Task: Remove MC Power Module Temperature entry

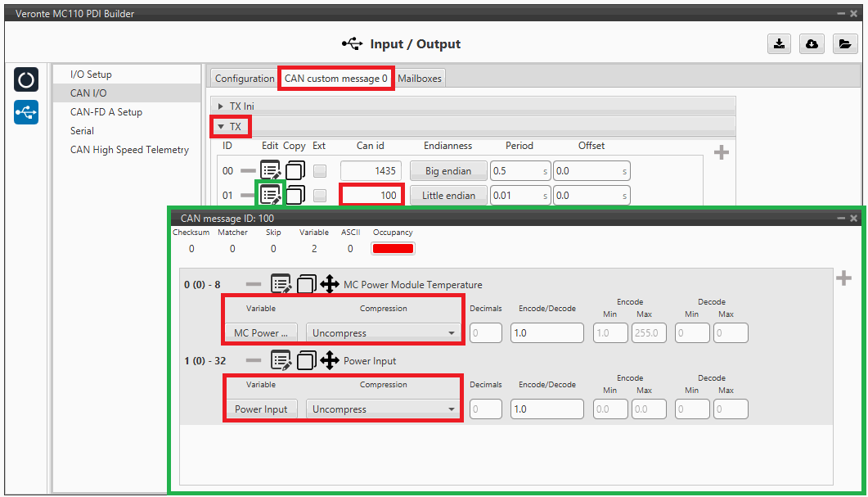Action: coord(254,284)
